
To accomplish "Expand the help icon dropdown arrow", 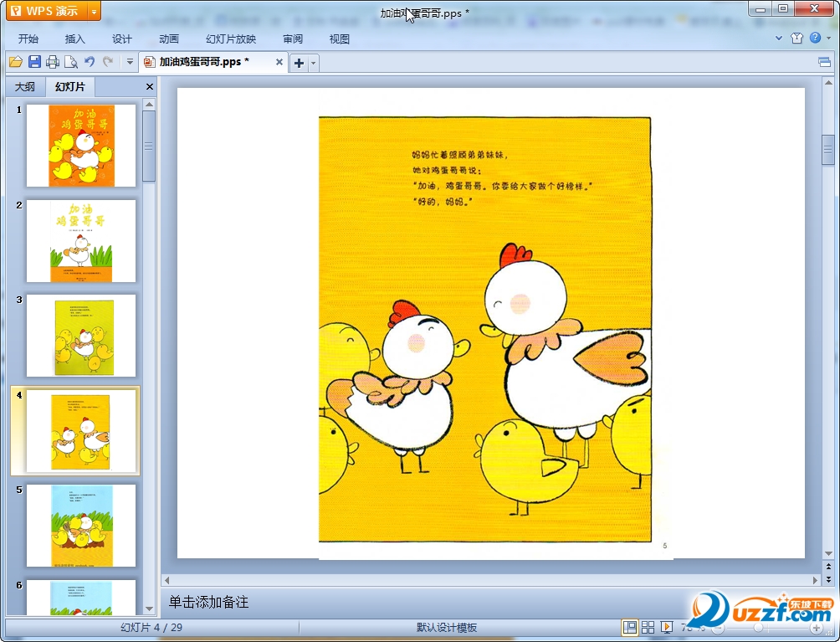I will [x=829, y=38].
